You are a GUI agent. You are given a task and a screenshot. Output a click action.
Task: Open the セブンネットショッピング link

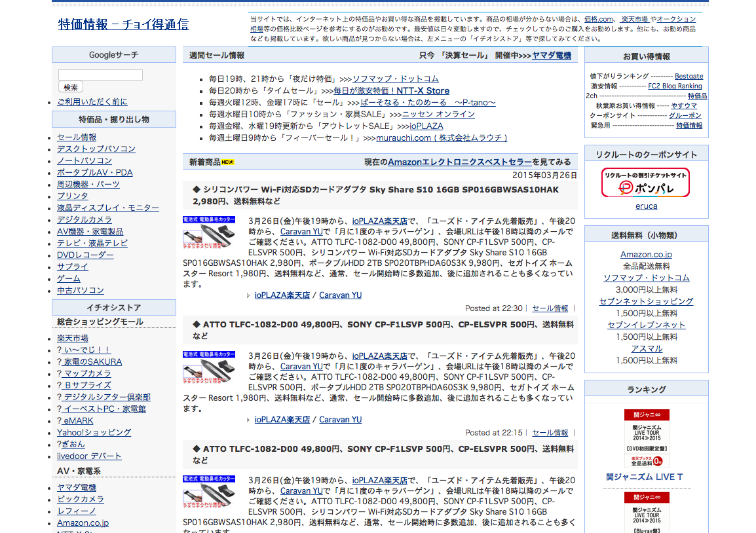[x=646, y=301]
